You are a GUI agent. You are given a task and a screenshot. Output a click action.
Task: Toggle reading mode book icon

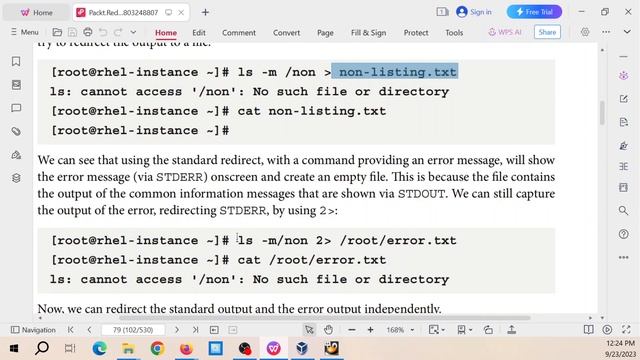[588, 329]
